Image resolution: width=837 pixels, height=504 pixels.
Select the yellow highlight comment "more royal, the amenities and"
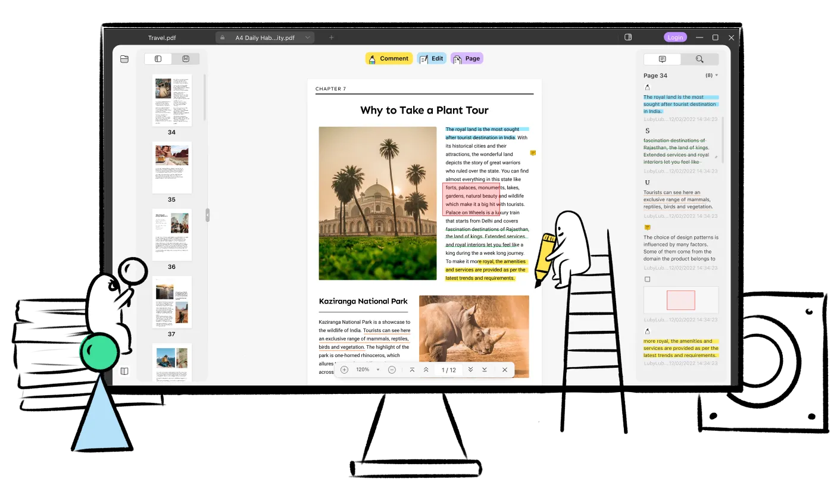[x=681, y=348]
